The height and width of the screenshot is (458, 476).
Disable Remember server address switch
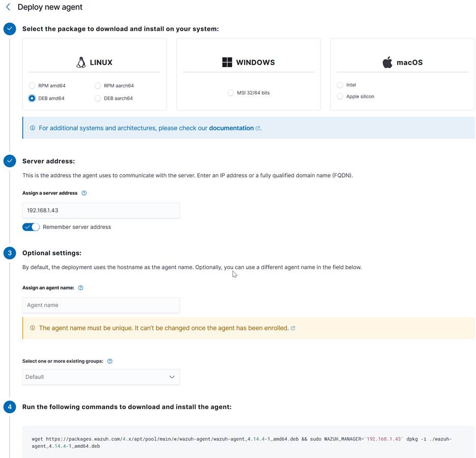pos(31,227)
